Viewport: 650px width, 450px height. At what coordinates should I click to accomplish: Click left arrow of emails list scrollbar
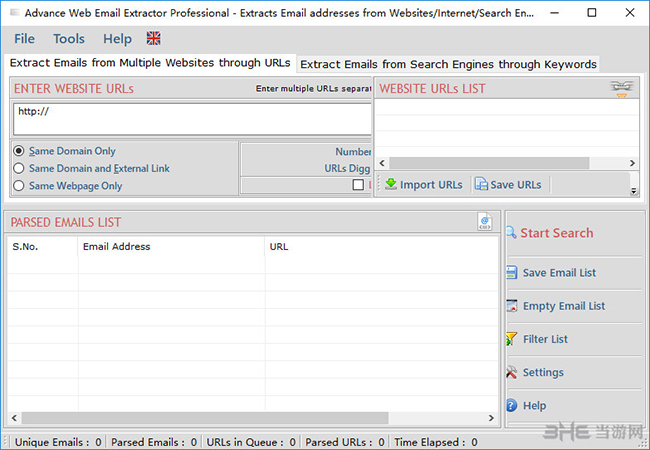coord(15,418)
